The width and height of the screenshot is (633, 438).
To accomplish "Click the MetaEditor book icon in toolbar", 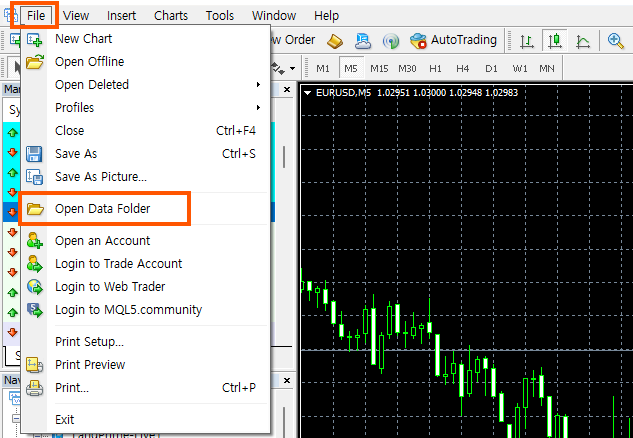I will 335,41.
